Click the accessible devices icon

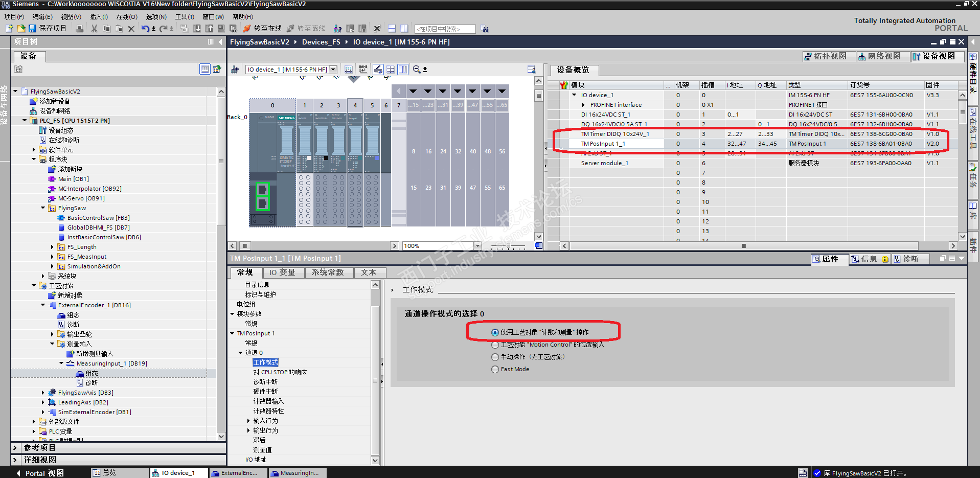(337, 29)
